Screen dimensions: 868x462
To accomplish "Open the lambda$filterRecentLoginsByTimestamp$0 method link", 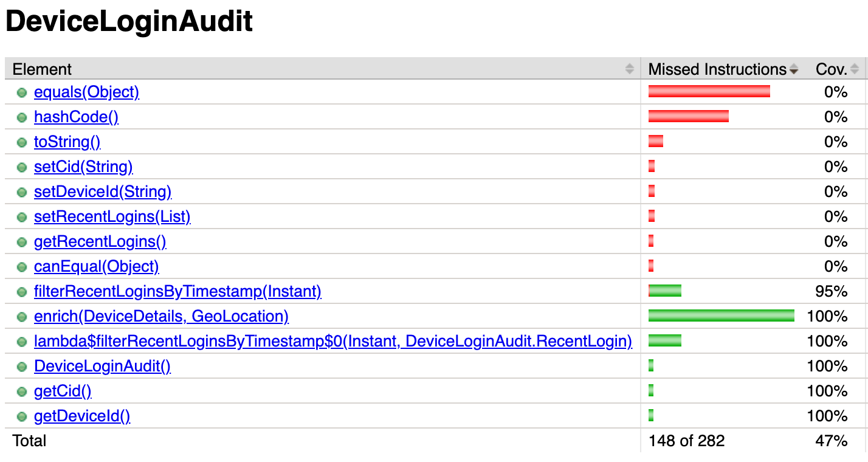I will pyautogui.click(x=332, y=342).
